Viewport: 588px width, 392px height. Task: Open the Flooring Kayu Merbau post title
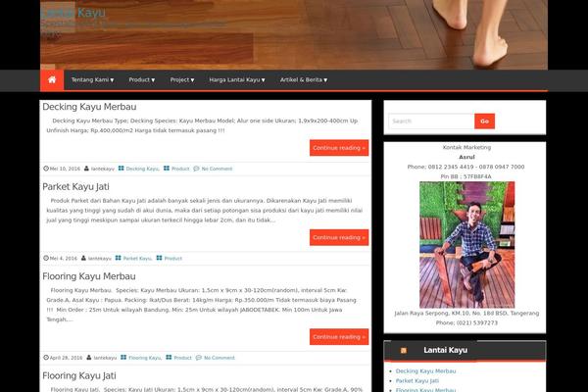coord(89,276)
